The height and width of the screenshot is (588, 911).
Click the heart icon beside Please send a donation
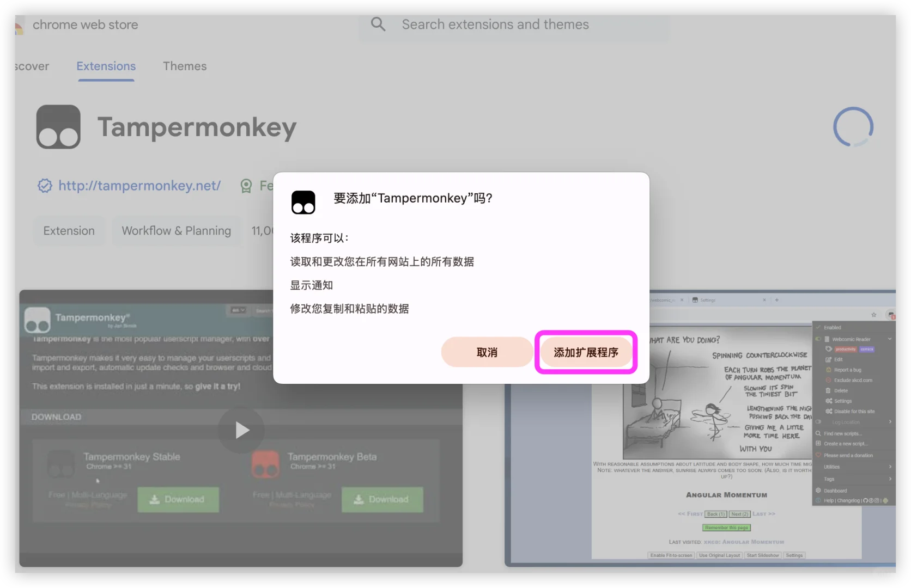tap(818, 455)
